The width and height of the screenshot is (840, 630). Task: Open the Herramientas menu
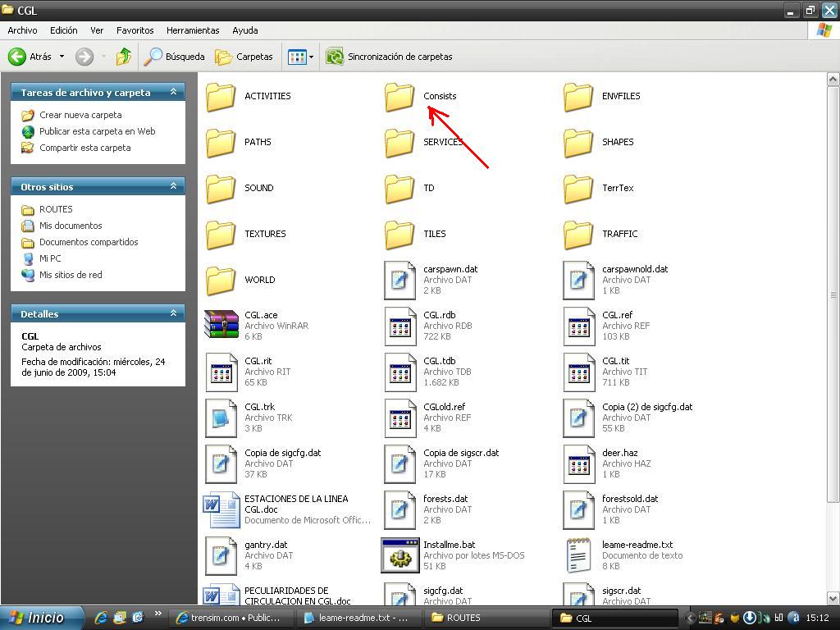tap(193, 30)
